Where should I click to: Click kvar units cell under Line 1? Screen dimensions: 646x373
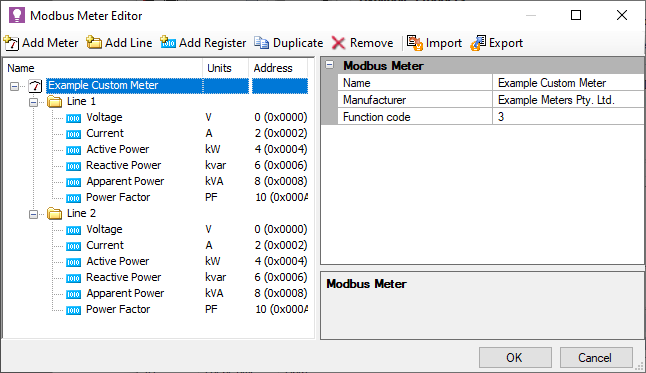click(215, 165)
